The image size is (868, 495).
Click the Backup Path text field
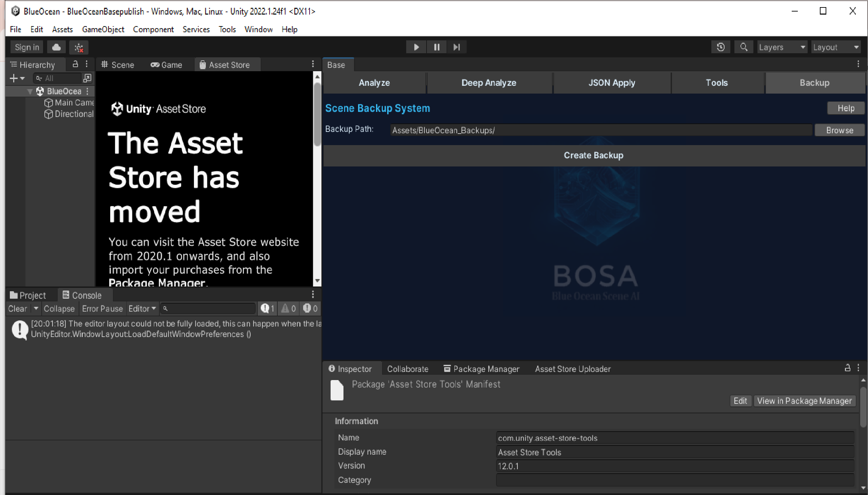pyautogui.click(x=600, y=130)
